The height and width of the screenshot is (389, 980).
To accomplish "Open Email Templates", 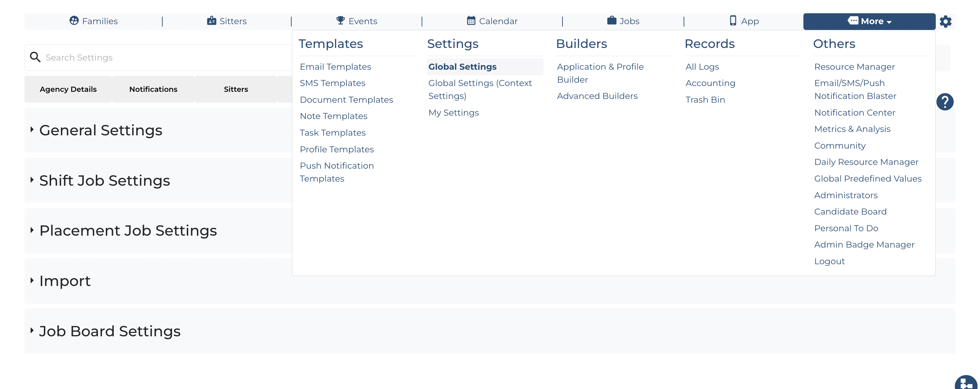I will 335,67.
